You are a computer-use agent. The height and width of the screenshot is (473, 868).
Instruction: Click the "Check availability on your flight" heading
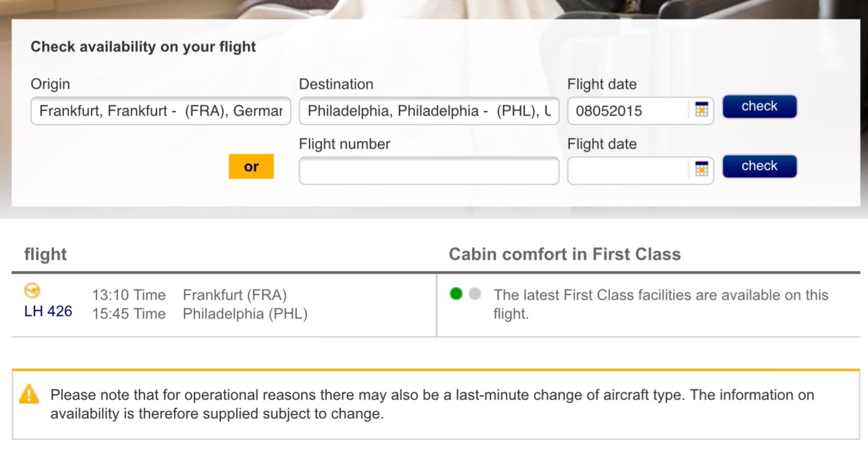click(143, 47)
